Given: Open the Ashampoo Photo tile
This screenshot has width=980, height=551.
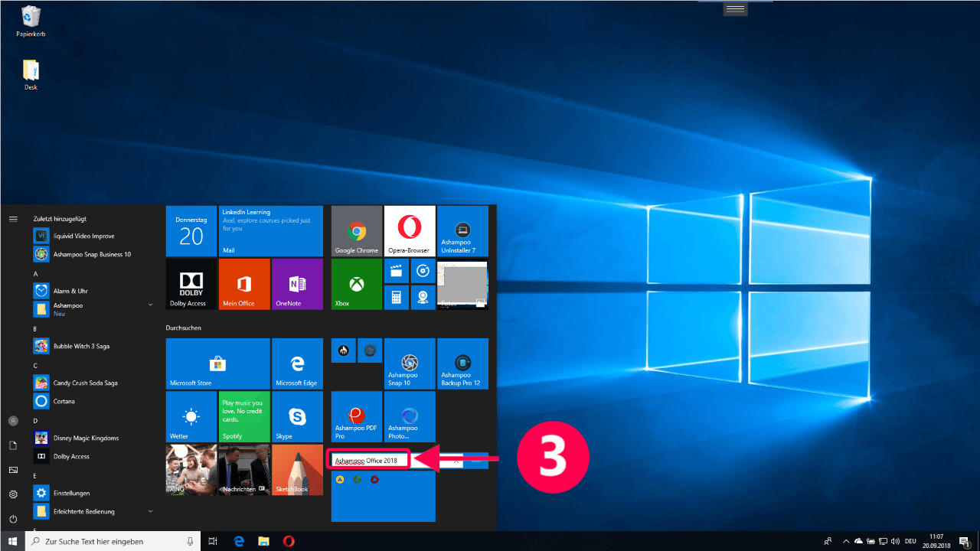Looking at the screenshot, I should pos(410,416).
